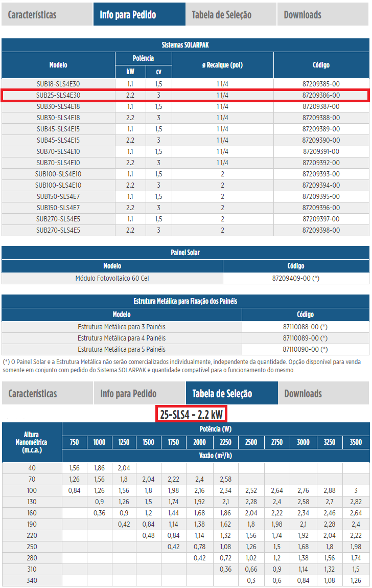Click the 750 W power column header
This screenshot has width=372, height=588.
[74, 442]
